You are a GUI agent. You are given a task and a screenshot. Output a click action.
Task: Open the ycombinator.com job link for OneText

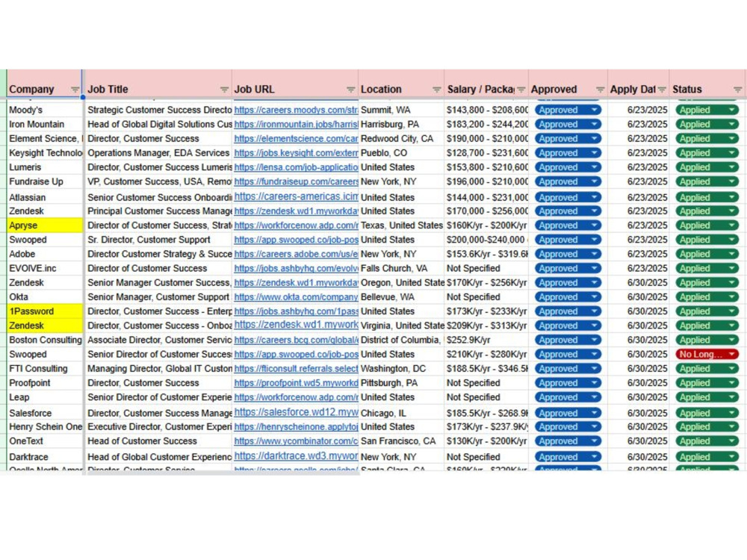pyautogui.click(x=296, y=441)
